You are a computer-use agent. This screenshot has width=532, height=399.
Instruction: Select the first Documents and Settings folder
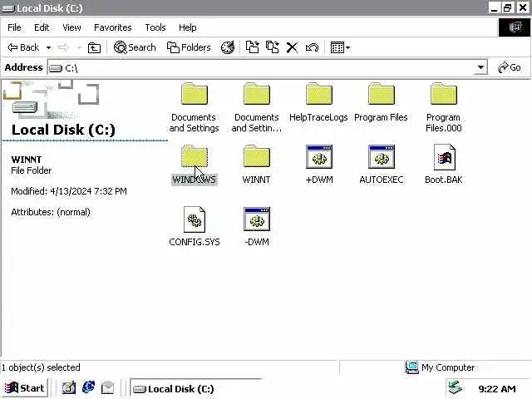click(194, 107)
